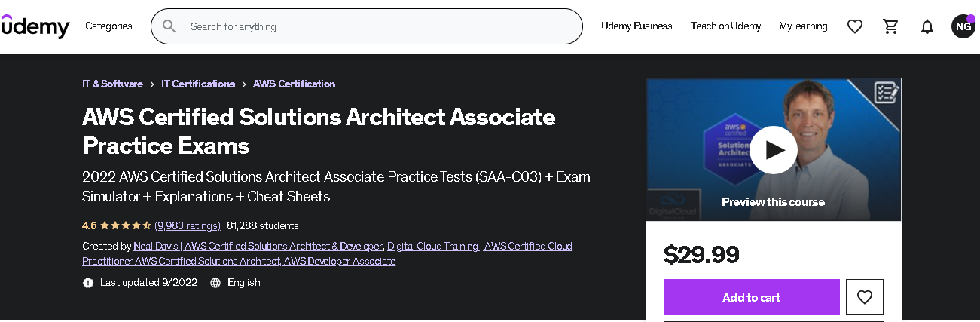Viewport: 980px width, 322px height.
Task: Open the wishlist heart in header
Action: coord(854,26)
